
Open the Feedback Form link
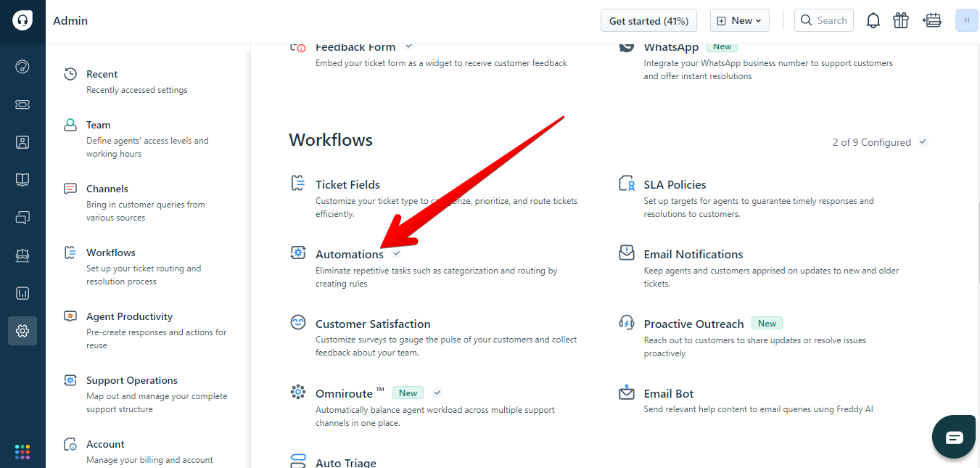[x=355, y=47]
